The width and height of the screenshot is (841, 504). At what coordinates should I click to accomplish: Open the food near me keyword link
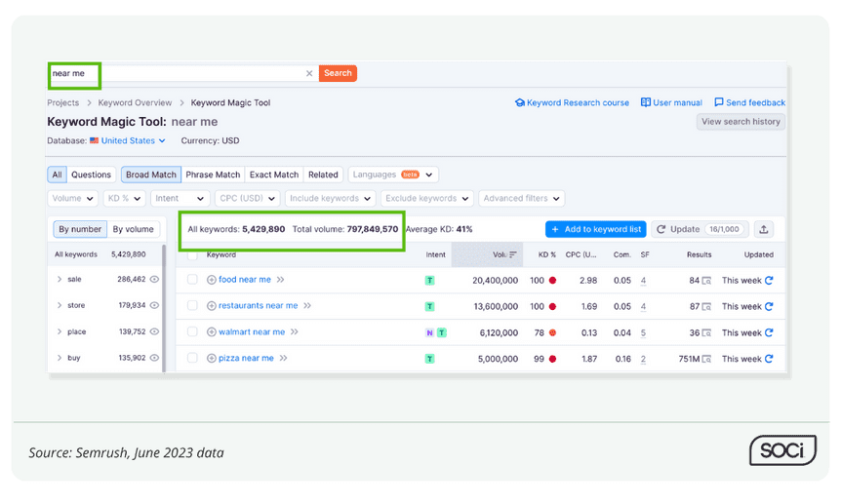pos(245,280)
